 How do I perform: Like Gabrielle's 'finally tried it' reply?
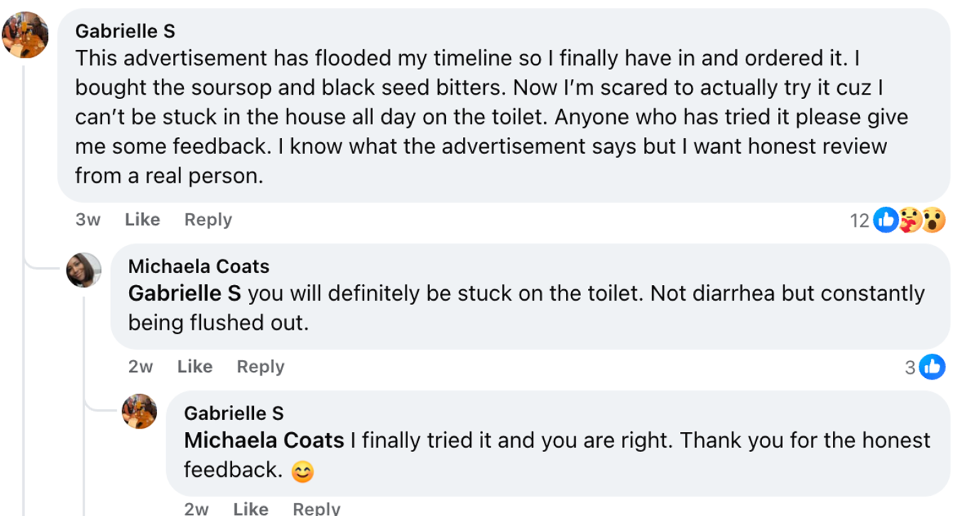click(x=250, y=508)
